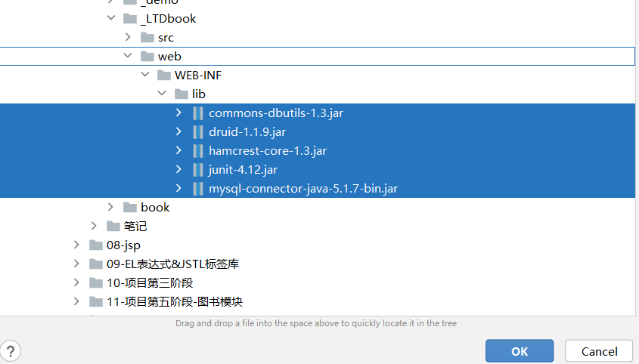This screenshot has width=639, height=364.
Task: Click the book folder icon
Action: click(130, 208)
